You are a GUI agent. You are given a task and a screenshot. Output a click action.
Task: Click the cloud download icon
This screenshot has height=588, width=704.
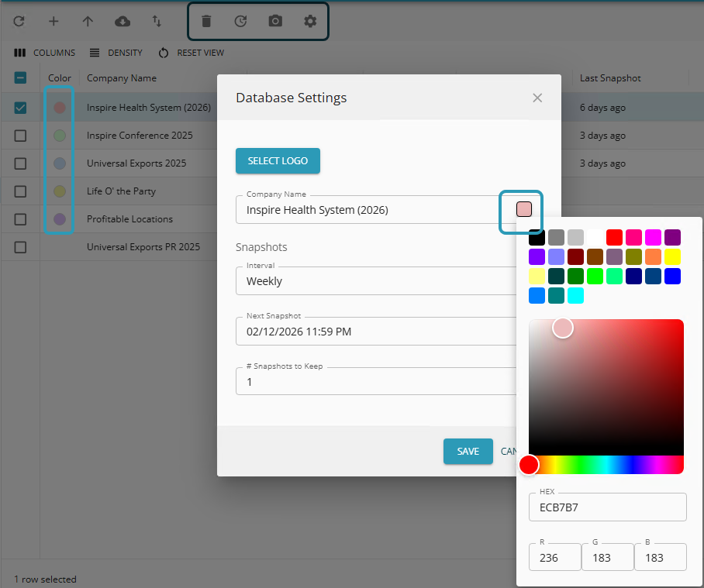click(123, 21)
